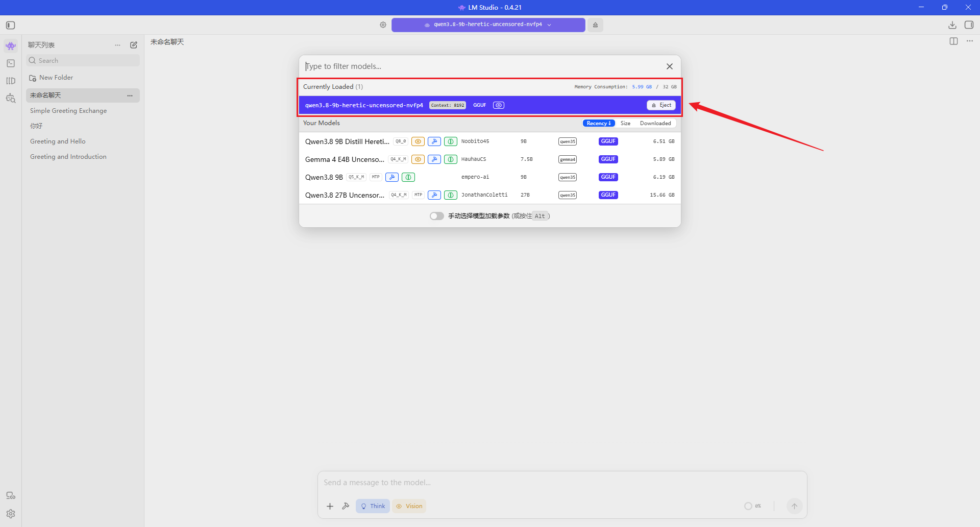Image resolution: width=980 pixels, height=527 pixels.
Task: Open app settings gear at bottom left
Action: 11,514
